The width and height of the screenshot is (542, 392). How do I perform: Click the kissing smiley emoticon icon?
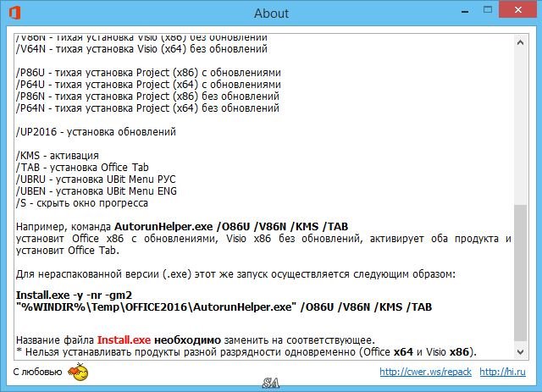pos(78,372)
